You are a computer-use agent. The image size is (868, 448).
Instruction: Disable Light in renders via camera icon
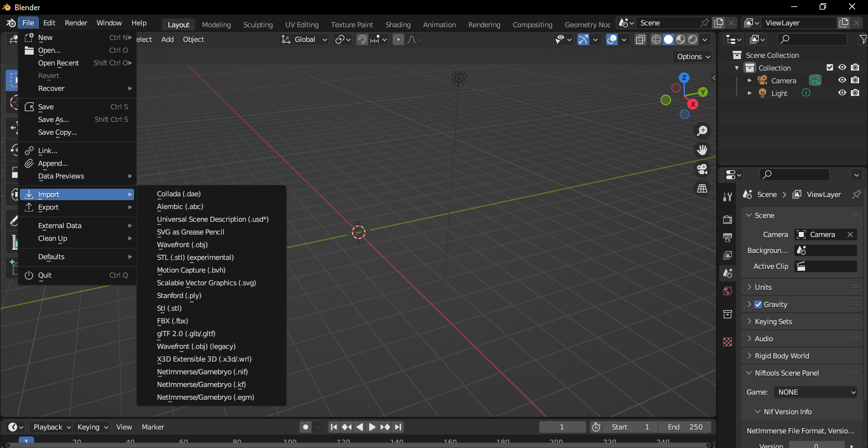(x=855, y=93)
